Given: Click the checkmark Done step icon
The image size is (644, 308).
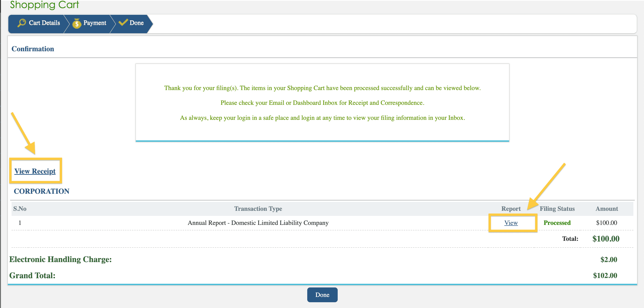Looking at the screenshot, I should click(123, 23).
